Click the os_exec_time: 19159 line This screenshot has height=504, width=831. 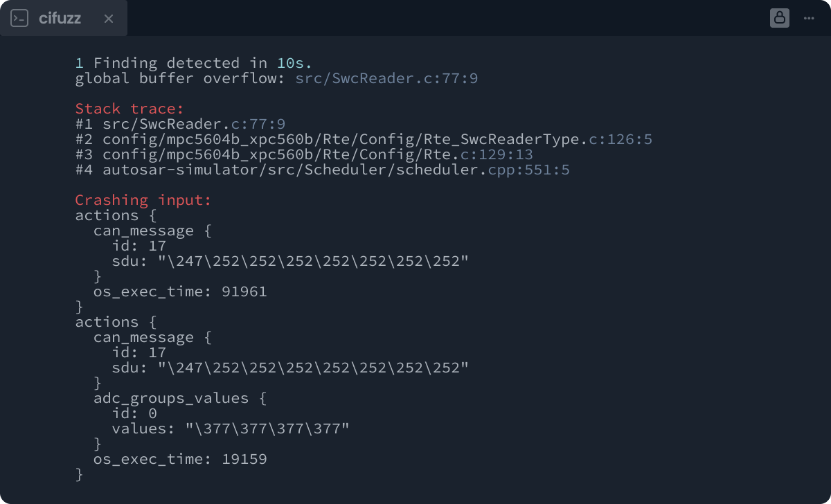coord(180,459)
